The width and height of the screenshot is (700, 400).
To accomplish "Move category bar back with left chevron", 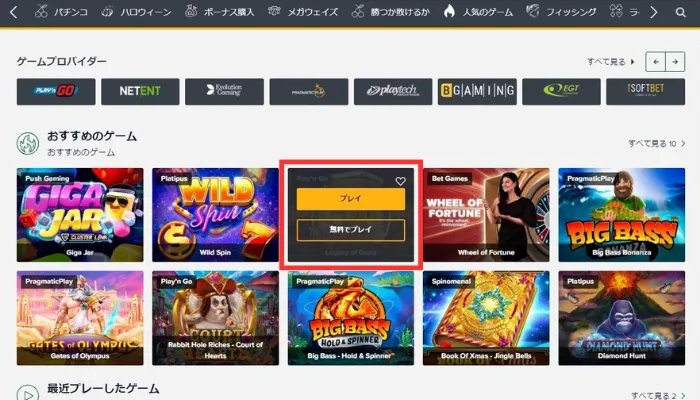I will 13,12.
